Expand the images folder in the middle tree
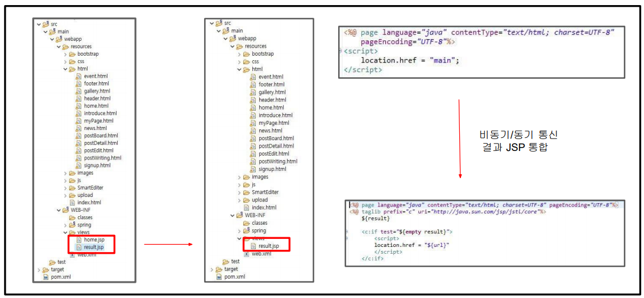This screenshot has height=298, width=644. tap(239, 177)
